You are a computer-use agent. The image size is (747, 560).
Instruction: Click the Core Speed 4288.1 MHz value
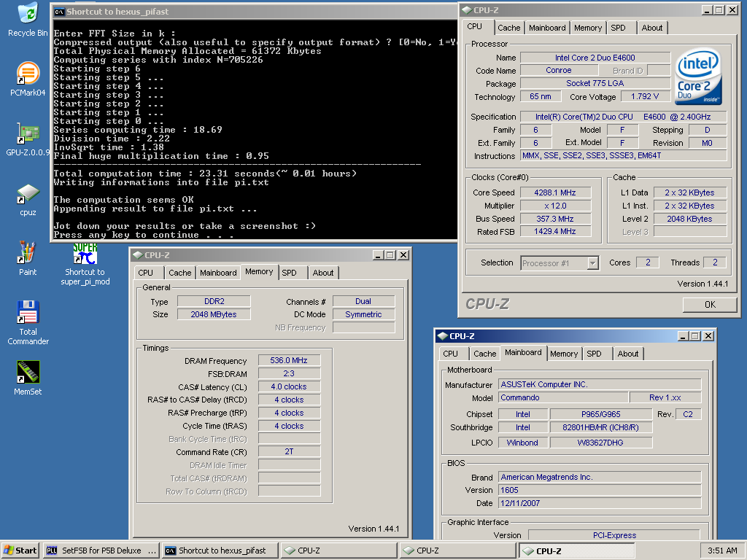pyautogui.click(x=555, y=192)
